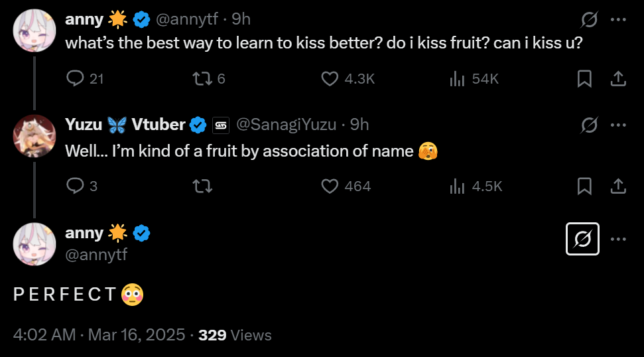Open more options for anny's first tweet
Screen dimensions: 644x357
pos(618,20)
